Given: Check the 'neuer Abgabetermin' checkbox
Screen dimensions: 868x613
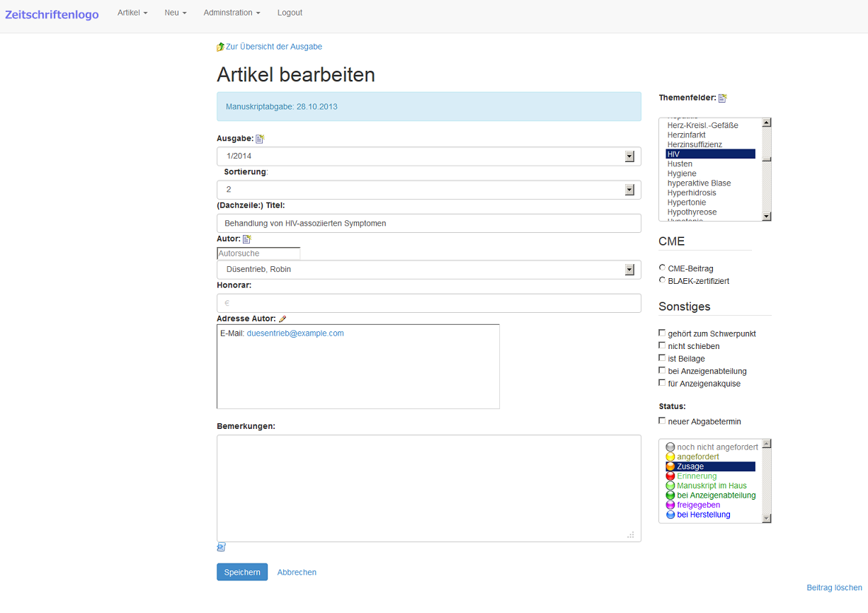Looking at the screenshot, I should [662, 420].
